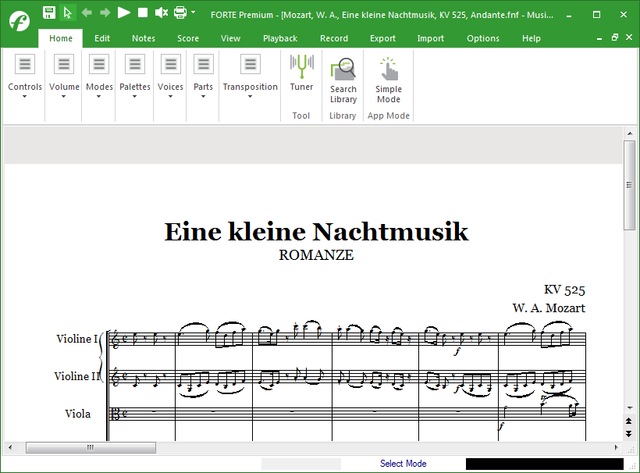The height and width of the screenshot is (473, 640).
Task: Open Search Library
Action: pos(343,80)
